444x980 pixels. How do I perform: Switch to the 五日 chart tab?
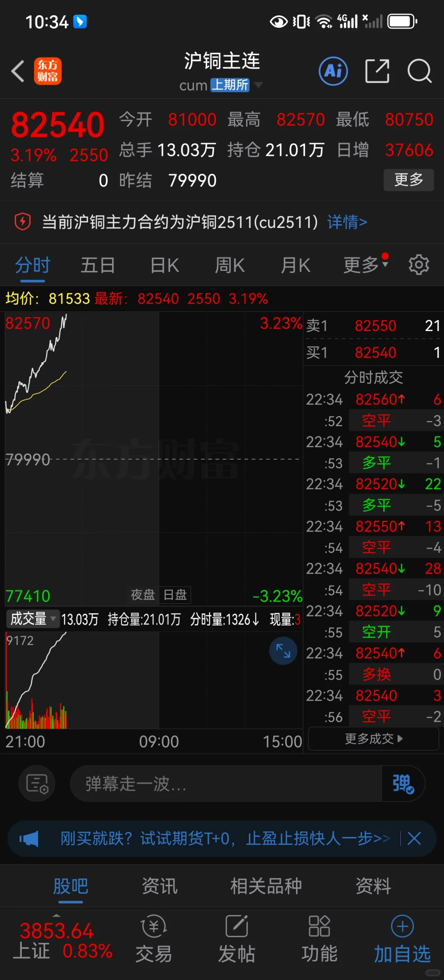point(98,265)
